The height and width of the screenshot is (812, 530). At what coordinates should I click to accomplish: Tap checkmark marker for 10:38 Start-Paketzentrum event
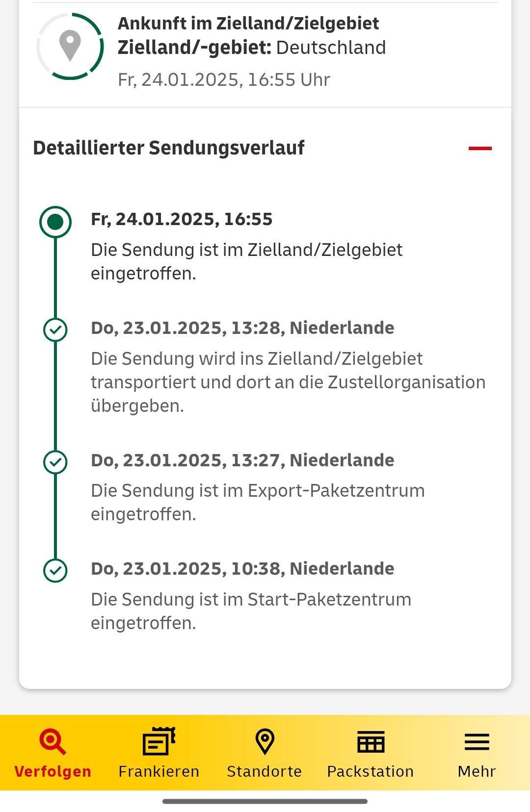pyautogui.click(x=55, y=570)
